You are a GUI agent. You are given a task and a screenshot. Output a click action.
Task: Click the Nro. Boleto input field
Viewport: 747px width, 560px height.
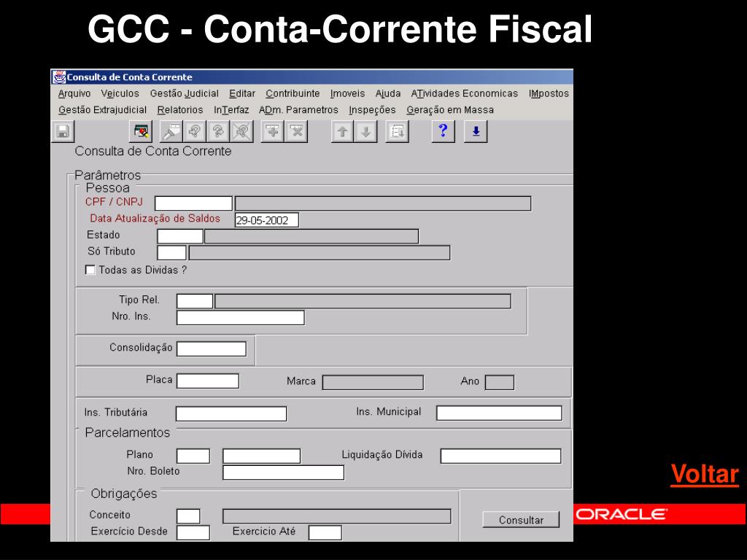click(x=284, y=472)
